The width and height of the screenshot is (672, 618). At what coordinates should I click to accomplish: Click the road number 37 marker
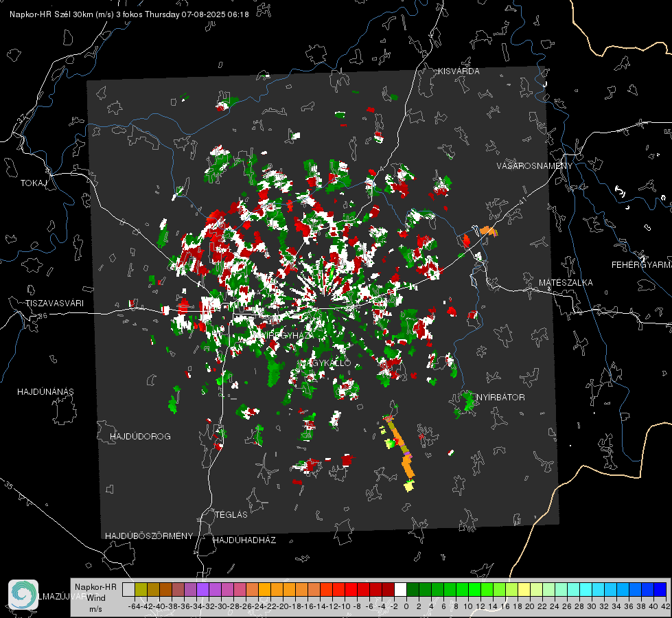21,117
